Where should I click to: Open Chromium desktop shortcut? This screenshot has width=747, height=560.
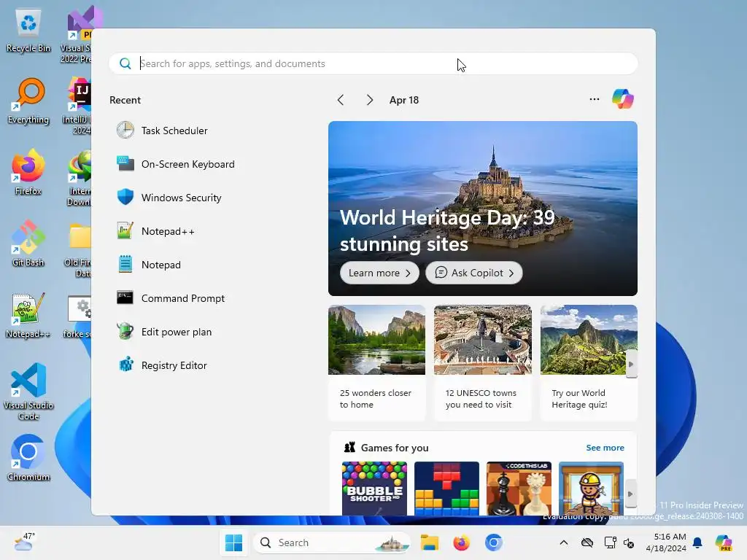pyautogui.click(x=28, y=458)
